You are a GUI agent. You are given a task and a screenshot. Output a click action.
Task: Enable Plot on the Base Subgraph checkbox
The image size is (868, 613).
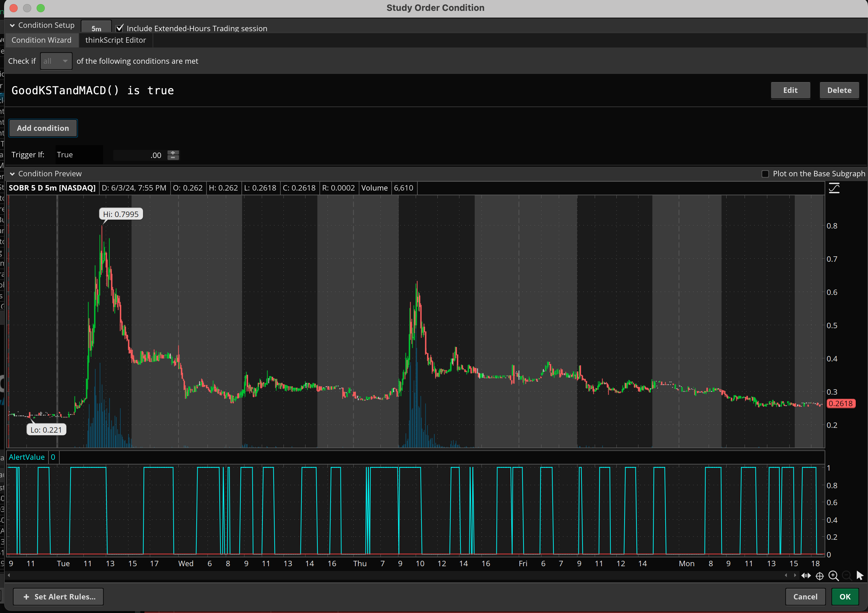coord(765,174)
